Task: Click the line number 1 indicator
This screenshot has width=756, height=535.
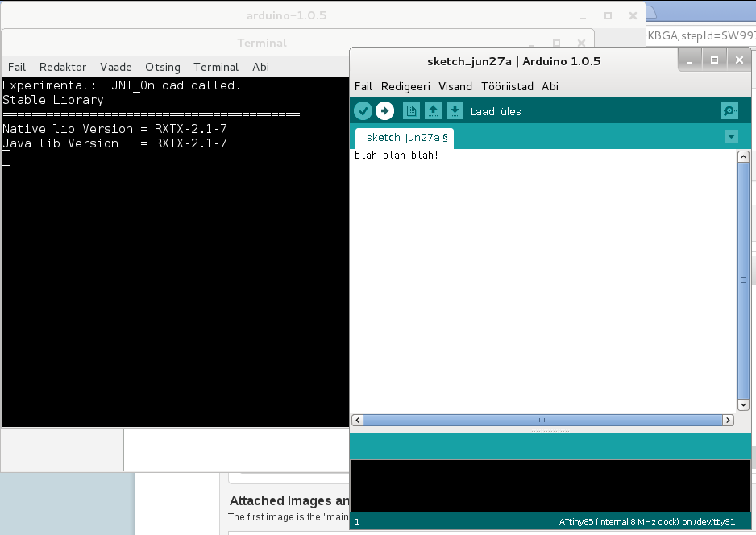Action: pyautogui.click(x=357, y=521)
